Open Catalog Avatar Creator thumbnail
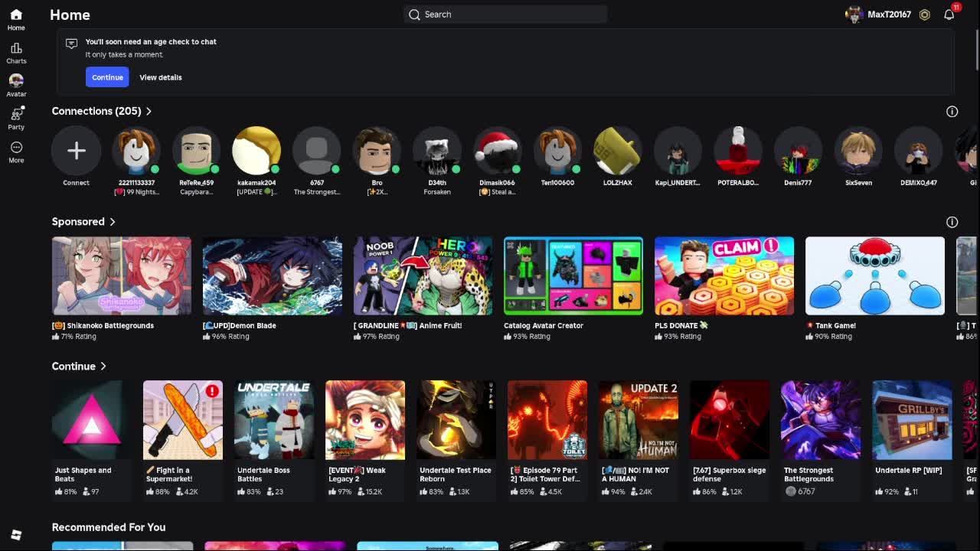 (573, 275)
